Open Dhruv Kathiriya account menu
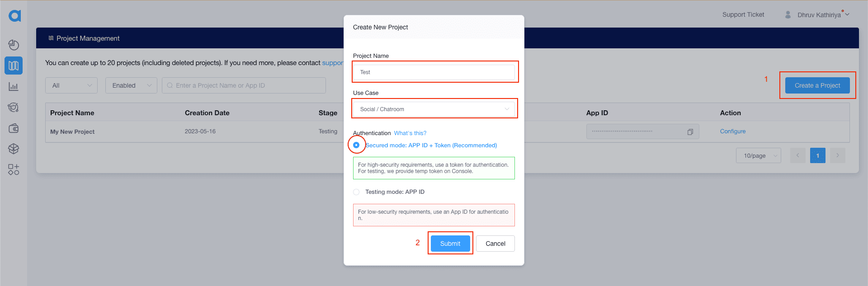Screen dimensions: 868x286 (819, 15)
